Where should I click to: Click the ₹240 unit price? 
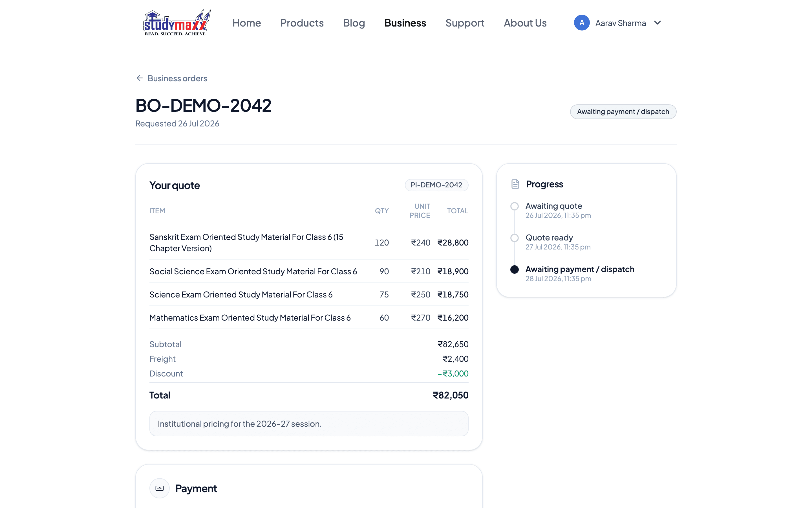pos(420,243)
